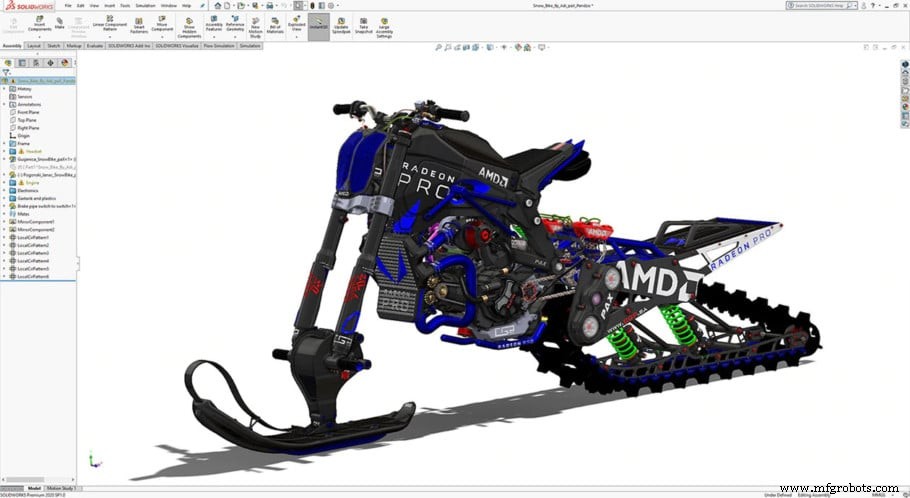Click Zoom to Fit in the view toolbar

(x=439, y=47)
